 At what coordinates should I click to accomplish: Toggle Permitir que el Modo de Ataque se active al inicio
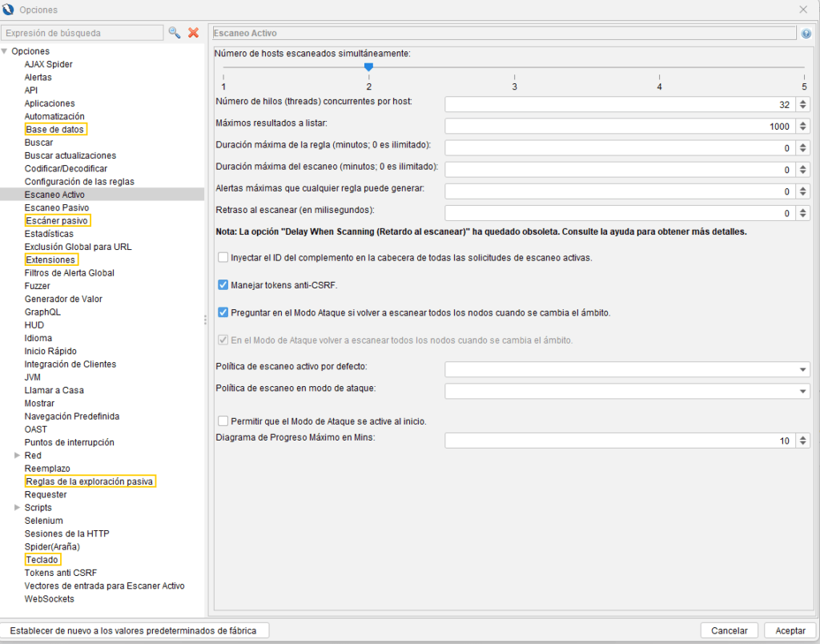point(223,421)
